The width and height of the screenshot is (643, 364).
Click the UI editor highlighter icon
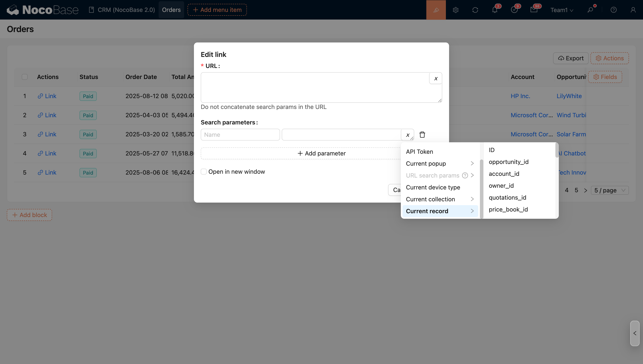click(x=436, y=10)
